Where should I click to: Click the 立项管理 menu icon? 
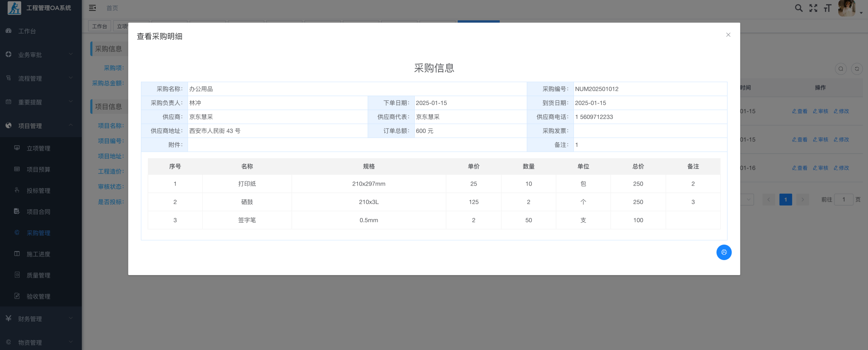[x=17, y=148]
